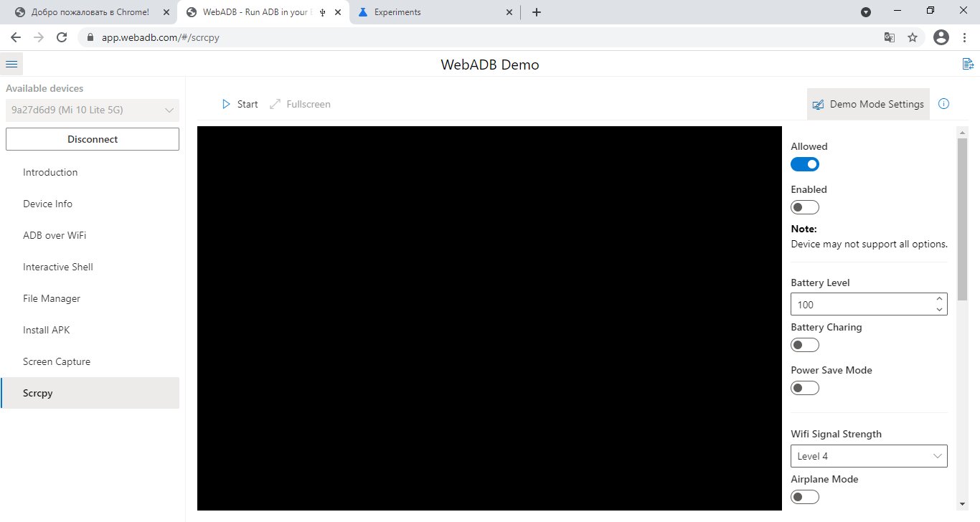The width and height of the screenshot is (980, 522).
Task: Go to ADB over WiFi
Action: click(90, 235)
